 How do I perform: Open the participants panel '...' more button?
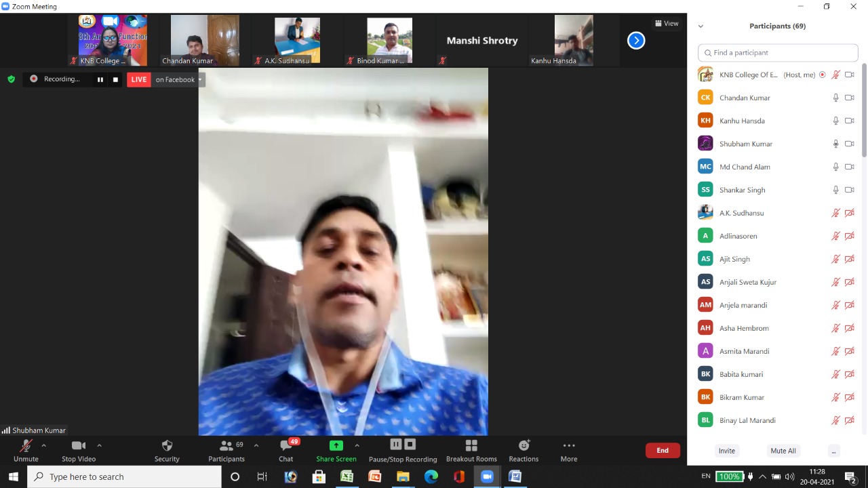(834, 451)
